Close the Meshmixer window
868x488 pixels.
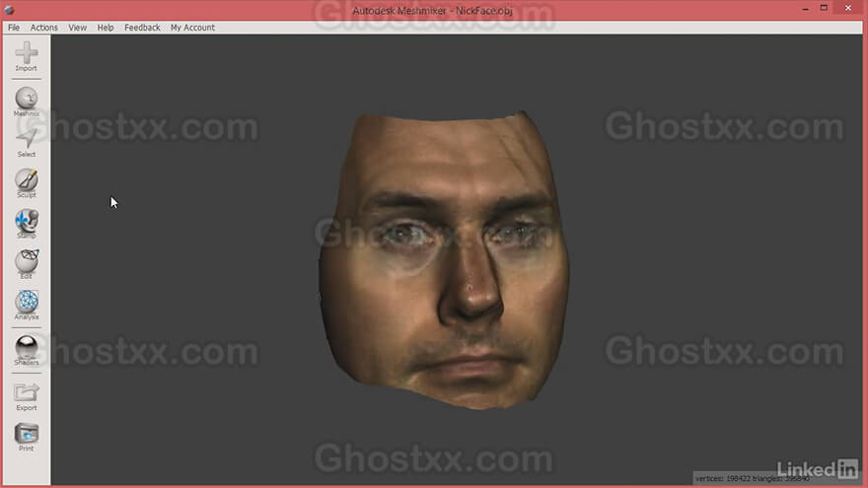point(847,8)
